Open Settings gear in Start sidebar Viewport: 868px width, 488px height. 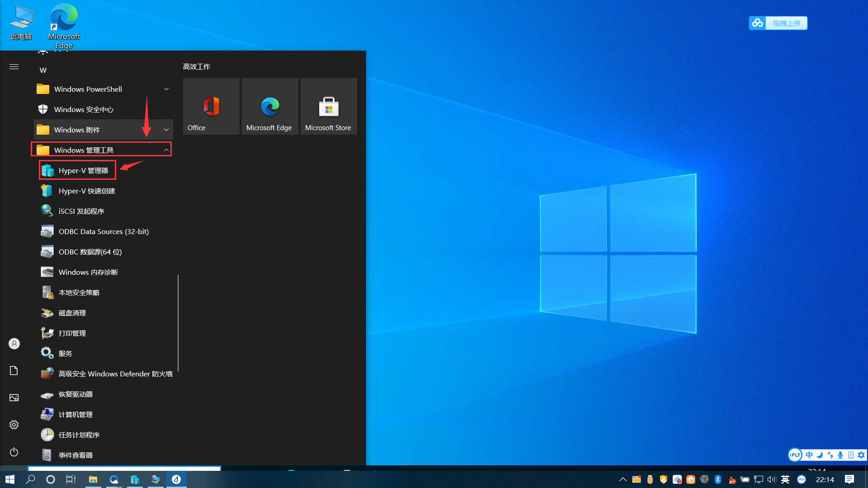pos(14,425)
